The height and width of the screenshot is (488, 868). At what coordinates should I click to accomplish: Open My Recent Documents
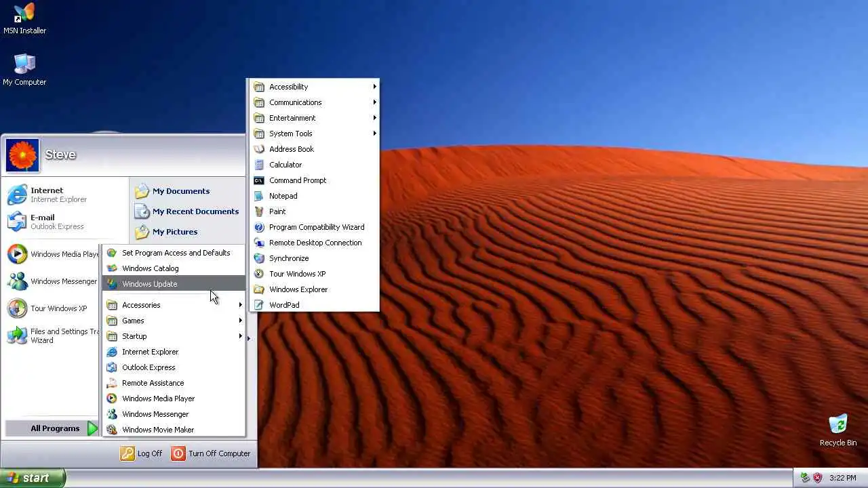[x=188, y=211]
